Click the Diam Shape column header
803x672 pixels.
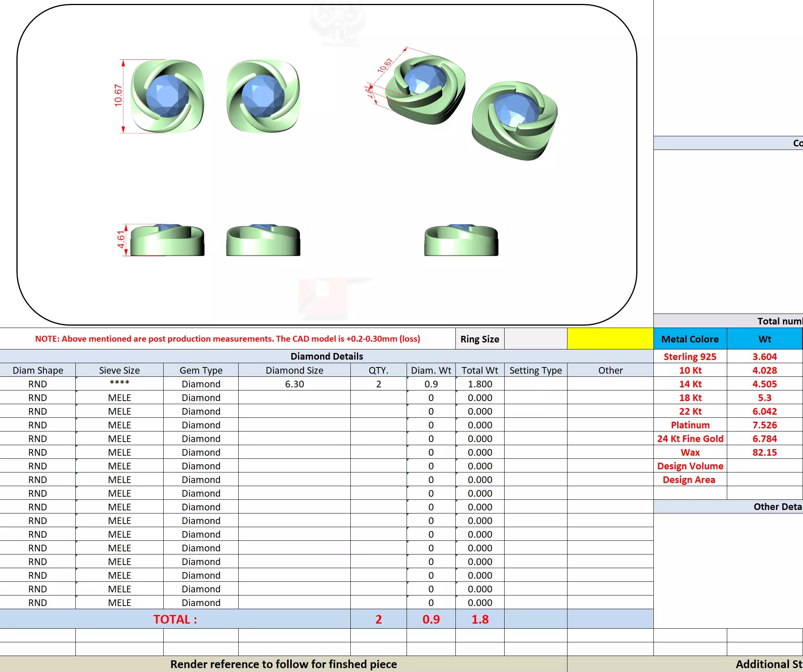(x=38, y=370)
